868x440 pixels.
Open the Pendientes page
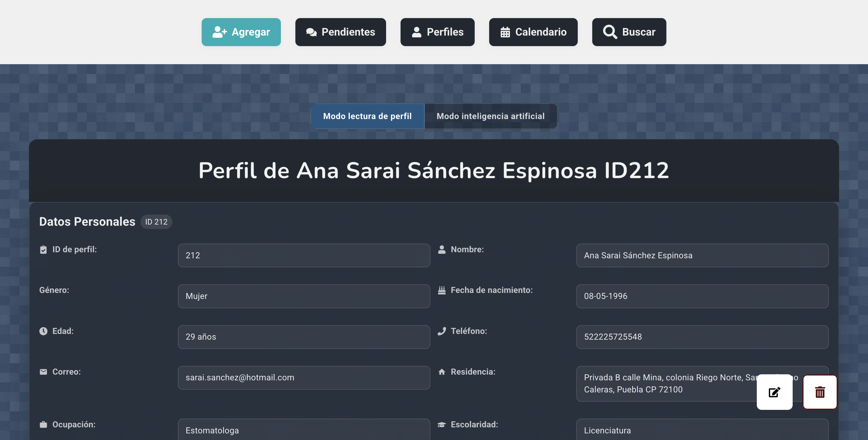(340, 32)
